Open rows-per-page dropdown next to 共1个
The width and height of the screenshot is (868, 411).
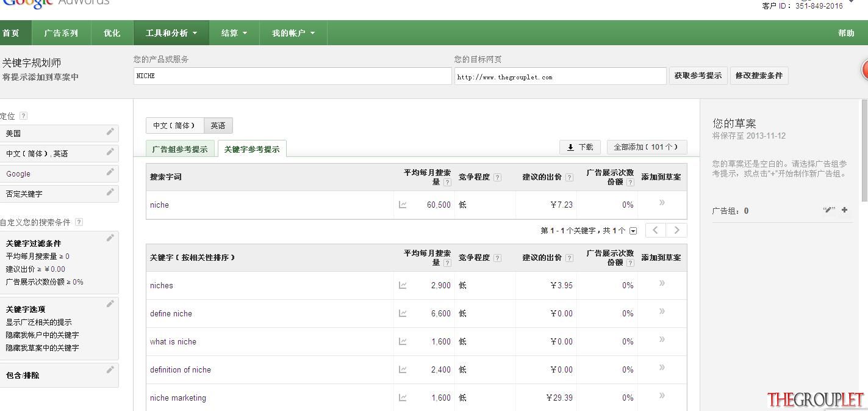tap(633, 231)
